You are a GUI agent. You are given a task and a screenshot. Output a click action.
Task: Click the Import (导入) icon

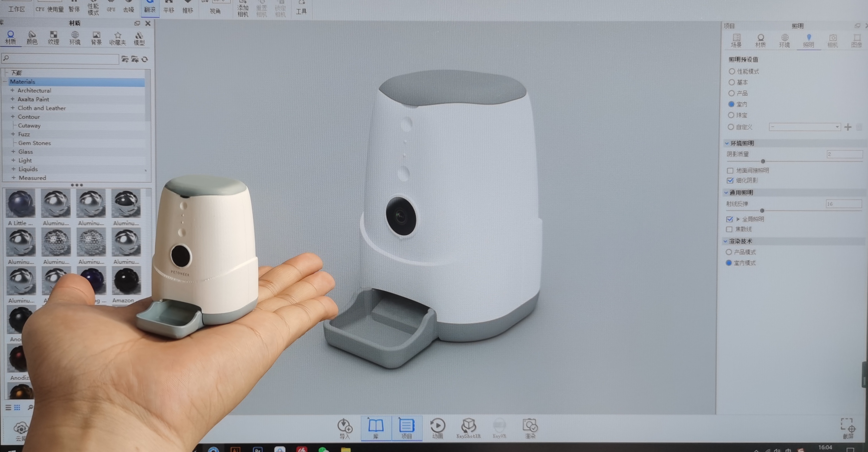345,427
